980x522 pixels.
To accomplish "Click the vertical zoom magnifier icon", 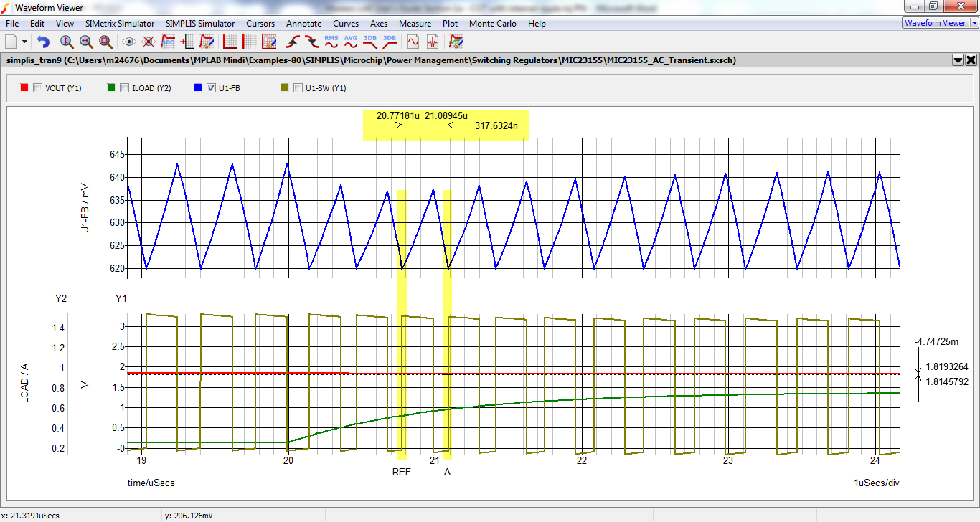I will click(x=67, y=42).
